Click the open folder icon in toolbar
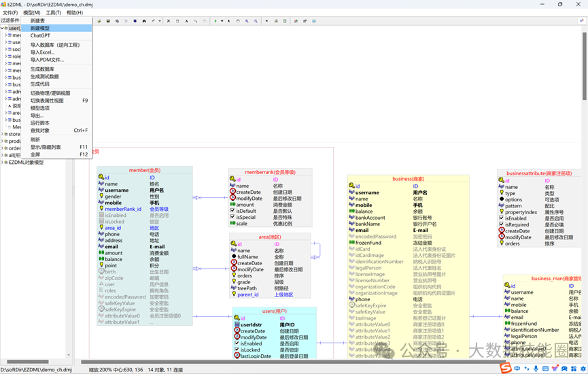 point(99,21)
